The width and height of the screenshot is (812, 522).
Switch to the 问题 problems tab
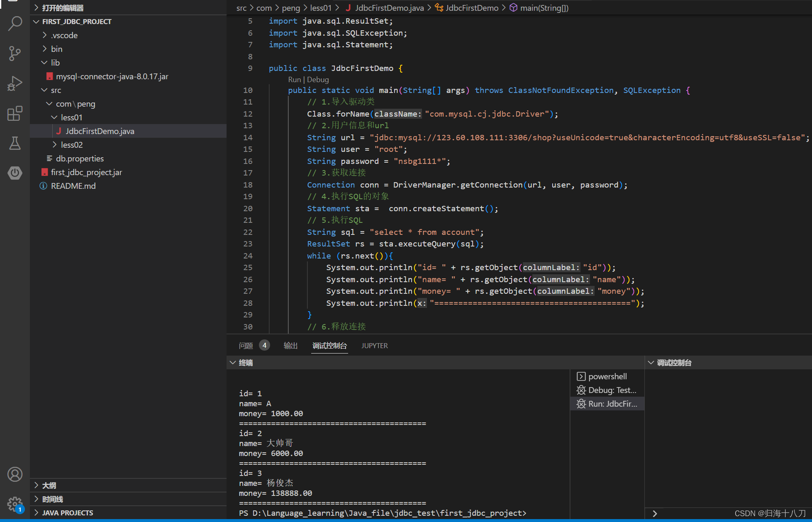[x=246, y=346]
